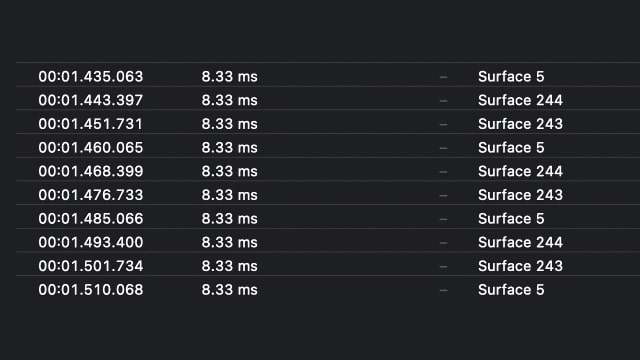
Task: Click Surface 243 in the 00:01.451.731 row
Action: (520, 124)
